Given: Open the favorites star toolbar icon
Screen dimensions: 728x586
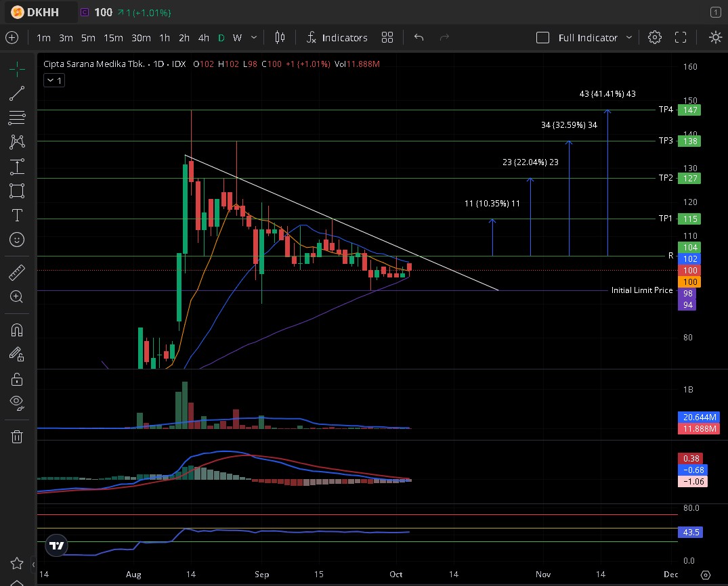Looking at the screenshot, I should tap(17, 563).
